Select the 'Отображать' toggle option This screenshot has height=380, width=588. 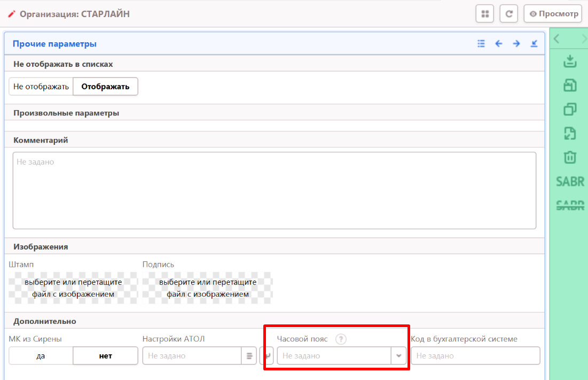pos(105,87)
